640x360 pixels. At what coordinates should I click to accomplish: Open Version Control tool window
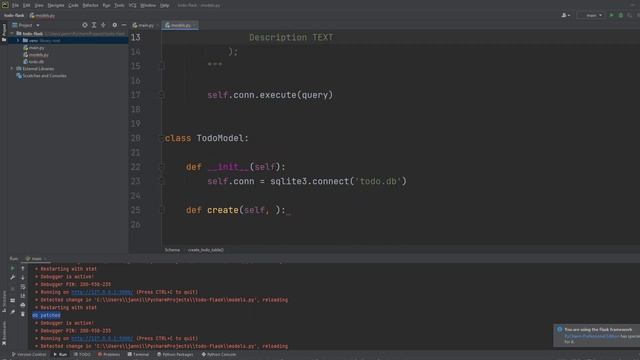point(29,354)
